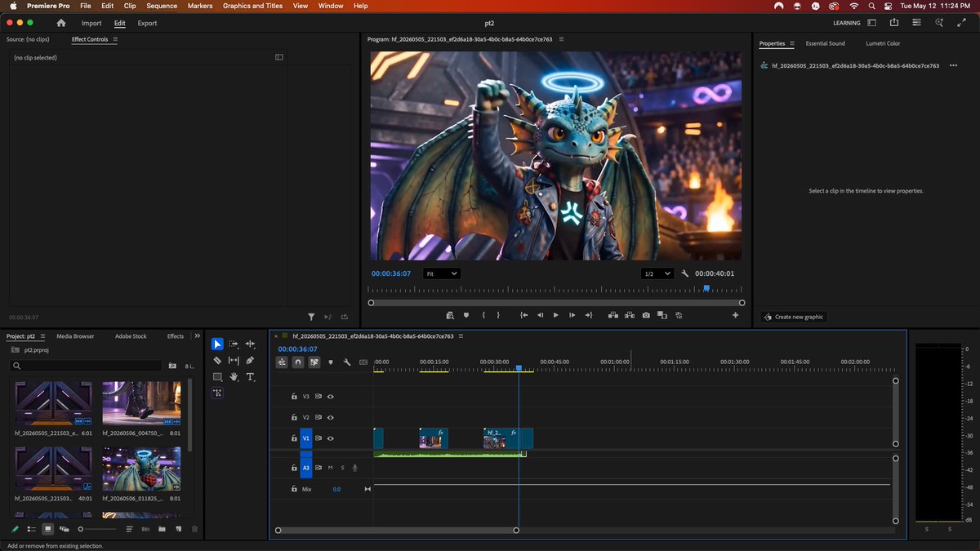Click the Extract button
980x551 pixels.
pos(630,315)
